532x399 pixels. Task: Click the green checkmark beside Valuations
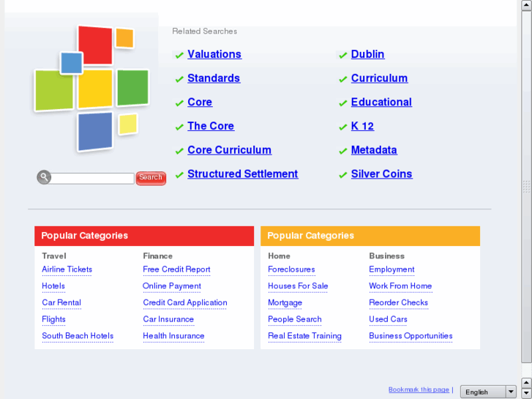point(179,55)
